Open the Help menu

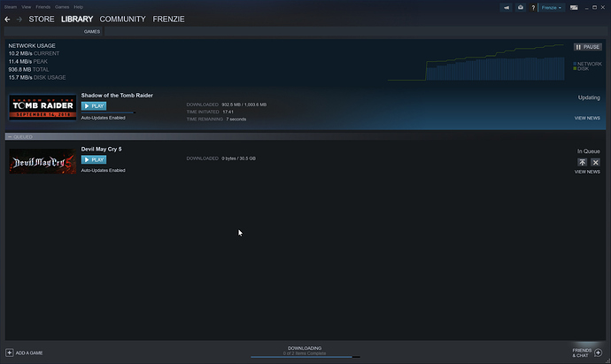(78, 7)
